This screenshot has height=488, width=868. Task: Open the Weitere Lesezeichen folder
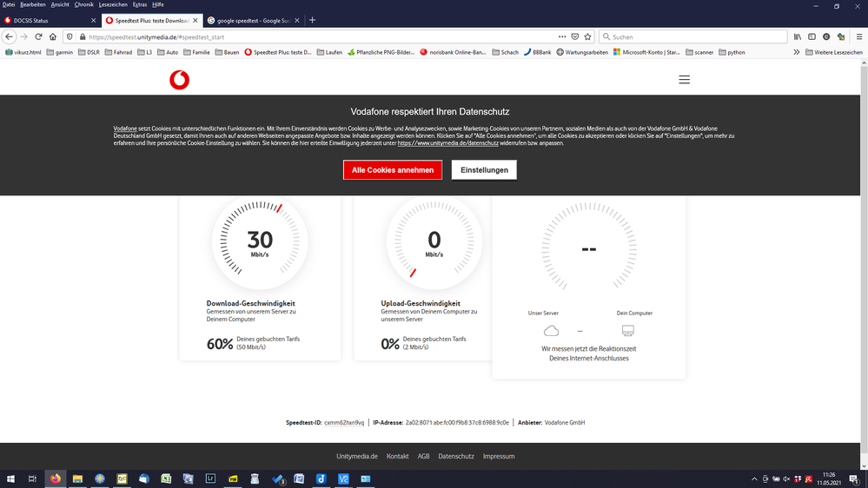(x=834, y=53)
